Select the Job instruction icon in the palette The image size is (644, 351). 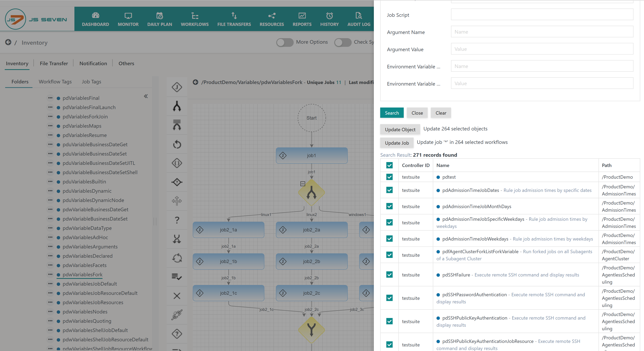point(177,87)
